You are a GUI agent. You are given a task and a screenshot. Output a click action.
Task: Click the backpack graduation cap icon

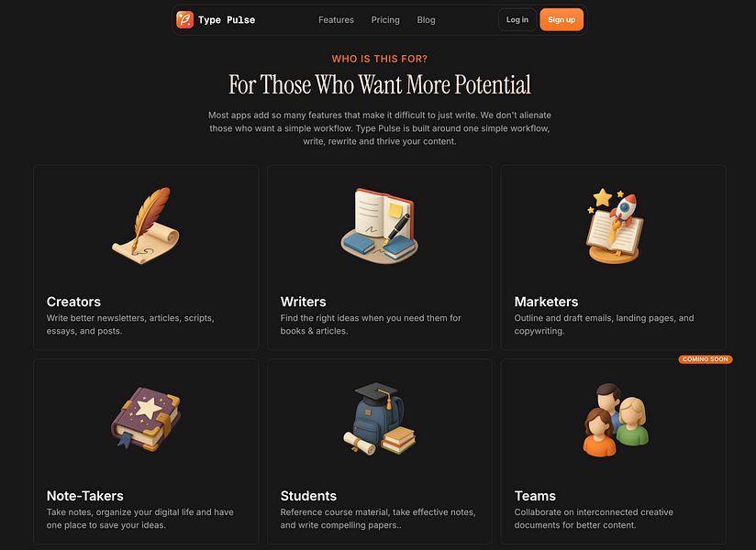click(x=380, y=419)
